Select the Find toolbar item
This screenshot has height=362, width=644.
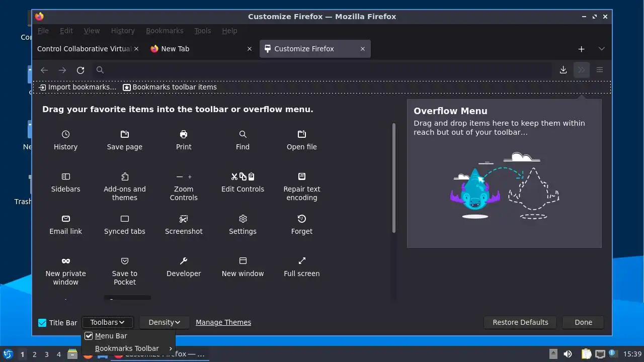[243, 140]
